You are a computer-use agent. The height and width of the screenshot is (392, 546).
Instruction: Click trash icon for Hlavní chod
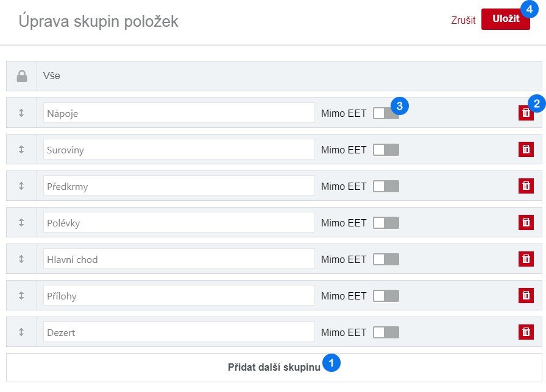pos(525,259)
